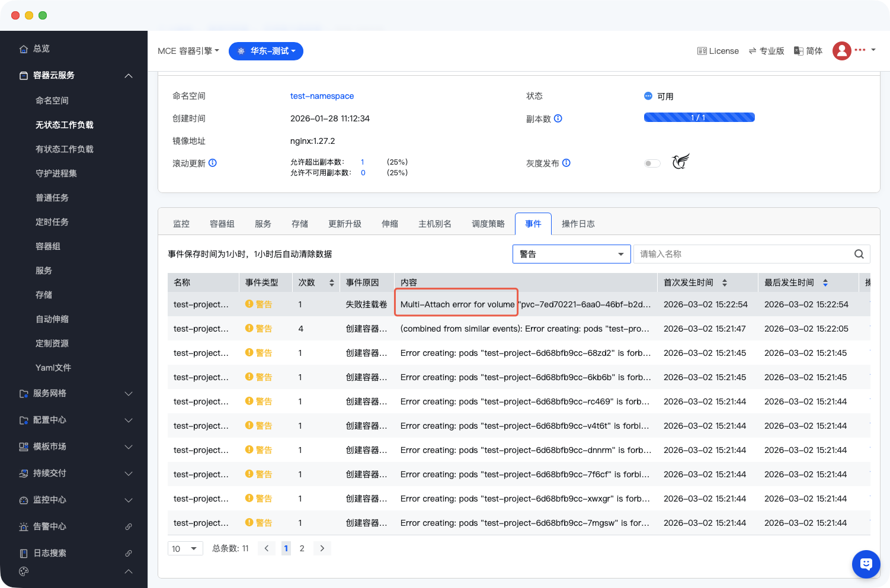Toggle the 灰度发布 switch
Image resolution: width=890 pixels, height=588 pixels.
652,163
